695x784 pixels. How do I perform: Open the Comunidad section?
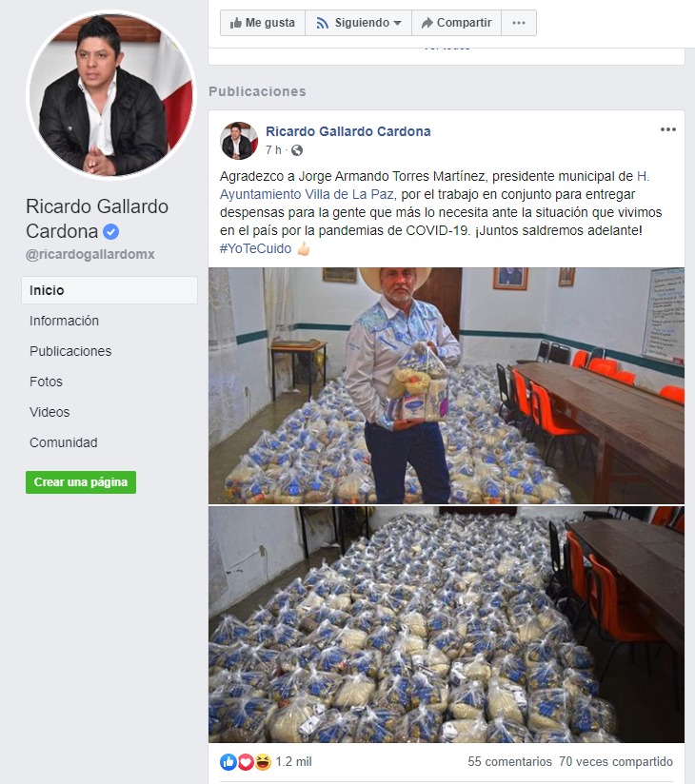tap(64, 442)
